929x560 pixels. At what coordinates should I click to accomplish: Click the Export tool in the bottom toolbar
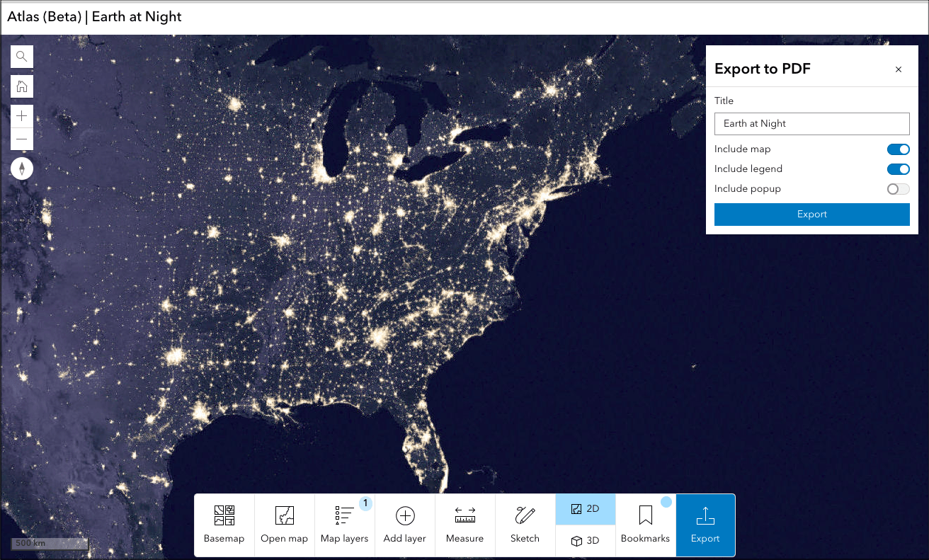(705, 525)
